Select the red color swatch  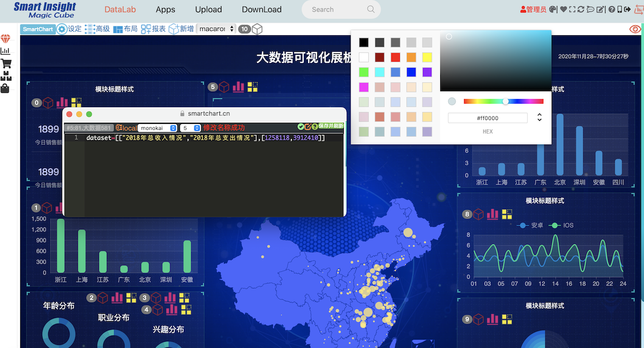(x=395, y=57)
